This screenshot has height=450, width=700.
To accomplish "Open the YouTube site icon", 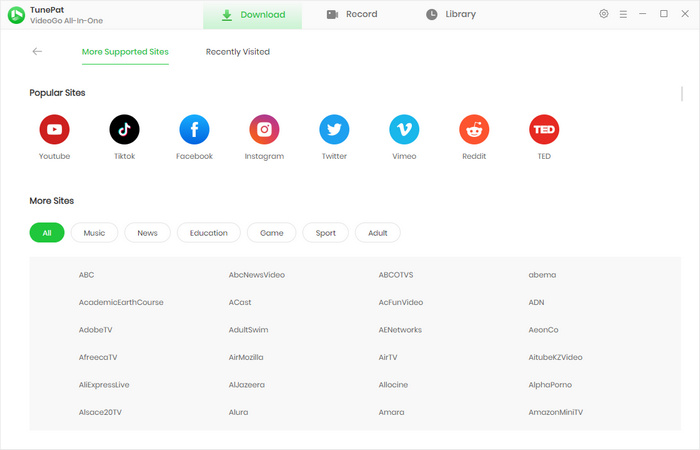I will tap(54, 129).
